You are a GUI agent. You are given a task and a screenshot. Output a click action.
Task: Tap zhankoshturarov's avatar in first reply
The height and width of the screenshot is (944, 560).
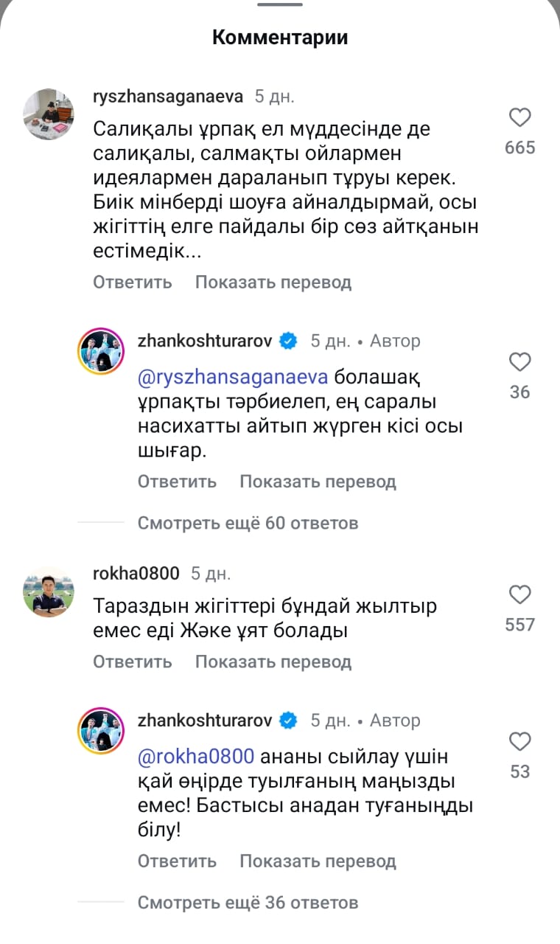[x=101, y=353]
